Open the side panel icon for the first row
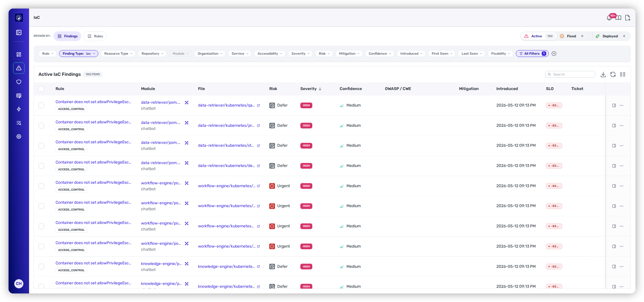The image size is (644, 302). coord(614,105)
